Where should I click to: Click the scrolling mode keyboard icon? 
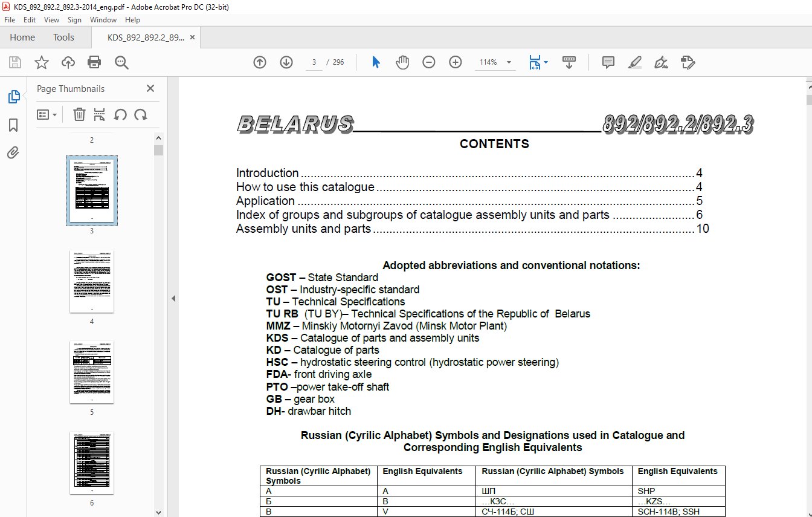point(569,62)
